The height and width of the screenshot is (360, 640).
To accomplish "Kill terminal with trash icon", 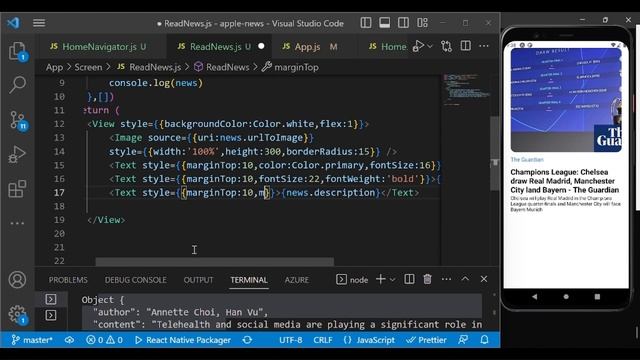I will [x=427, y=279].
